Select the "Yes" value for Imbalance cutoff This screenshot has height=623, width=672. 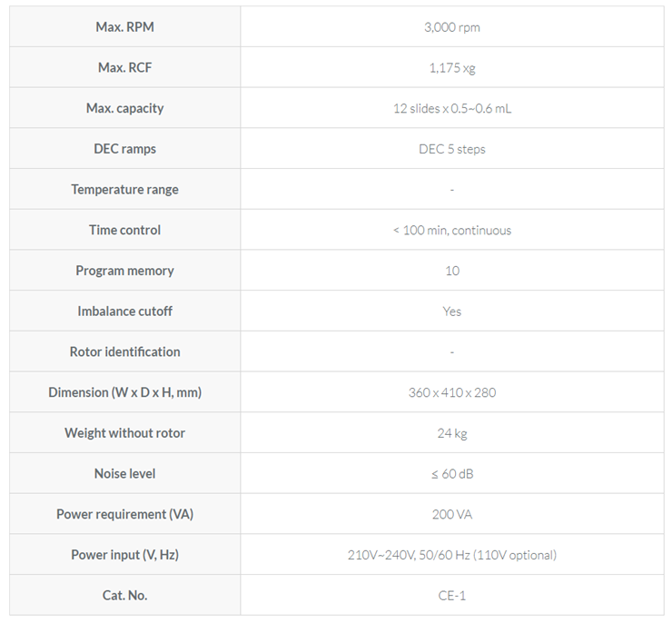click(451, 311)
